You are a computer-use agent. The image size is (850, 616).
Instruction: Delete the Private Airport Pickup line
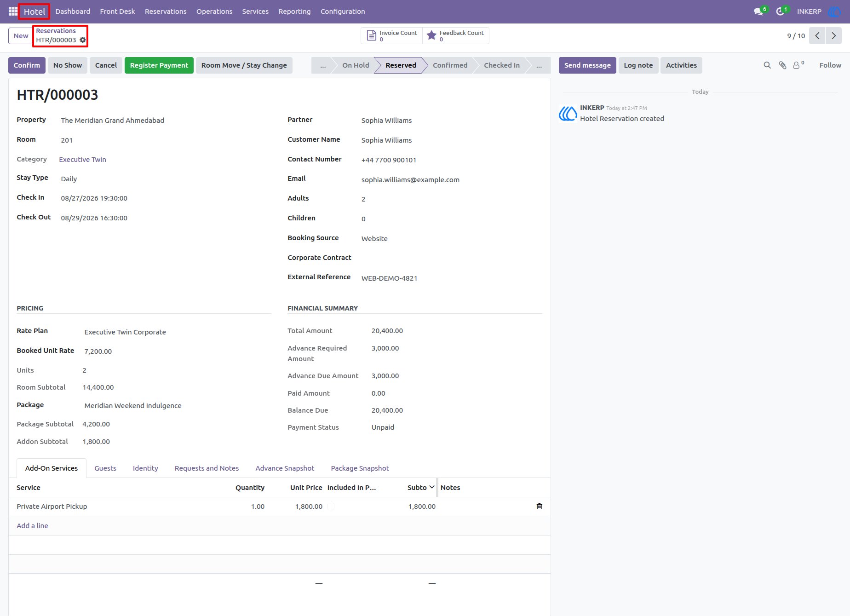(x=540, y=507)
